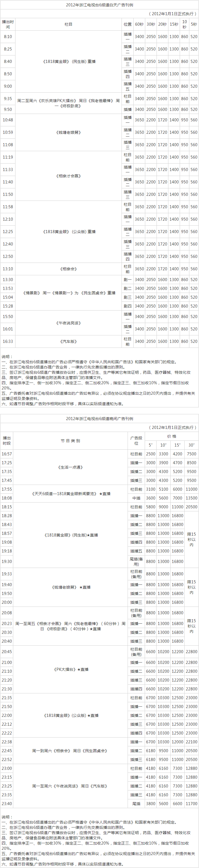
Task: Click the "12:25" time cell
Action: coord(8,231)
